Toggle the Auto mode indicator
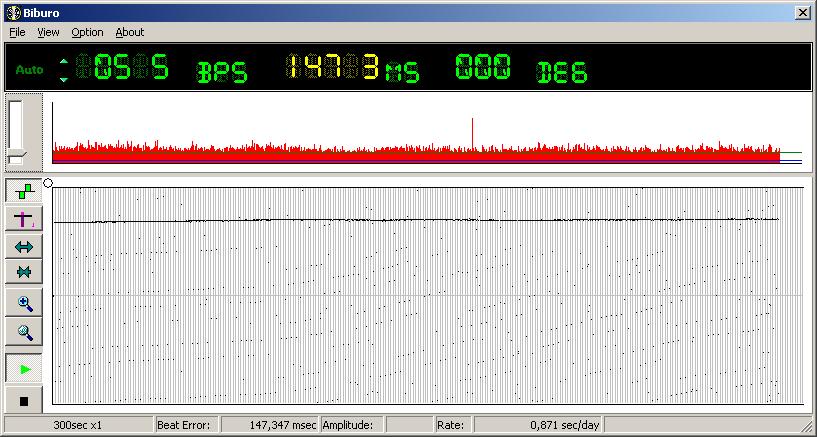Image resolution: width=817 pixels, height=437 pixels. [30, 69]
